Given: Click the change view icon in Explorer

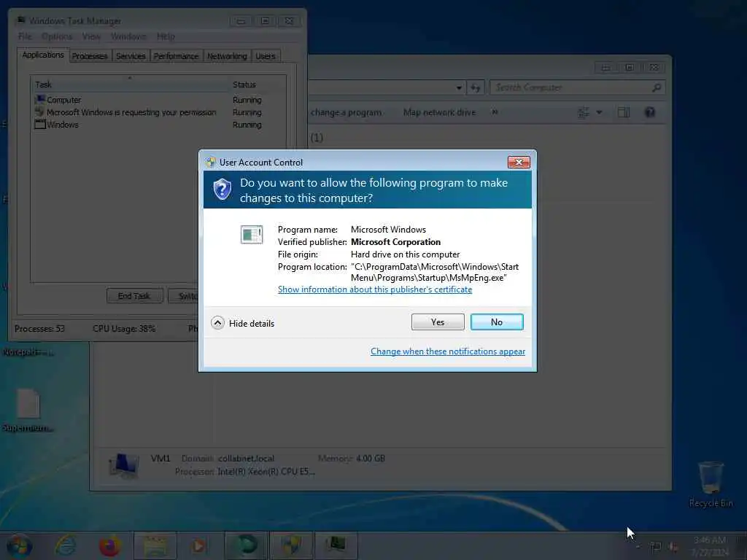Looking at the screenshot, I should (x=584, y=112).
